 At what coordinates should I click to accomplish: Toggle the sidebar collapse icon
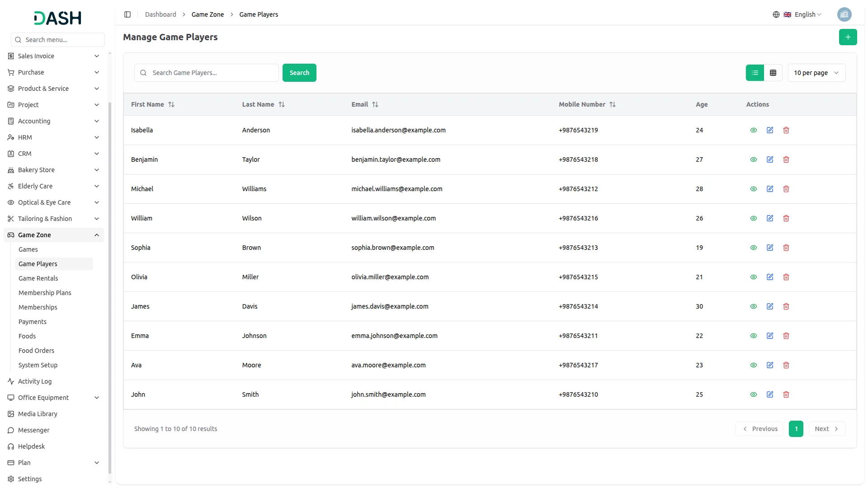[127, 14]
